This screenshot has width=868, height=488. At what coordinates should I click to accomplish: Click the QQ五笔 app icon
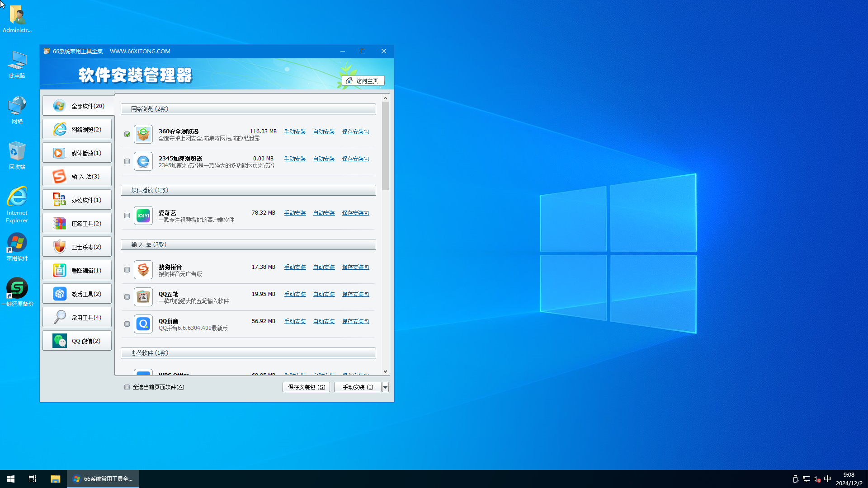(x=143, y=297)
